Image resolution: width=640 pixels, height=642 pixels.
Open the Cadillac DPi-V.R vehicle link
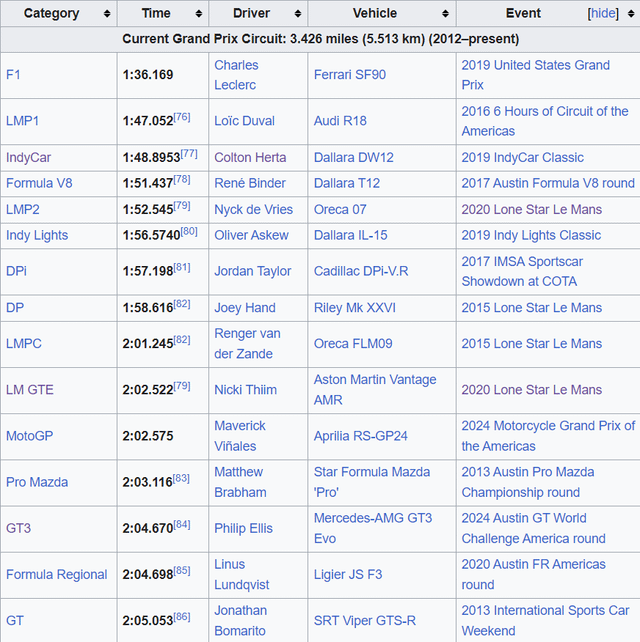(x=361, y=271)
